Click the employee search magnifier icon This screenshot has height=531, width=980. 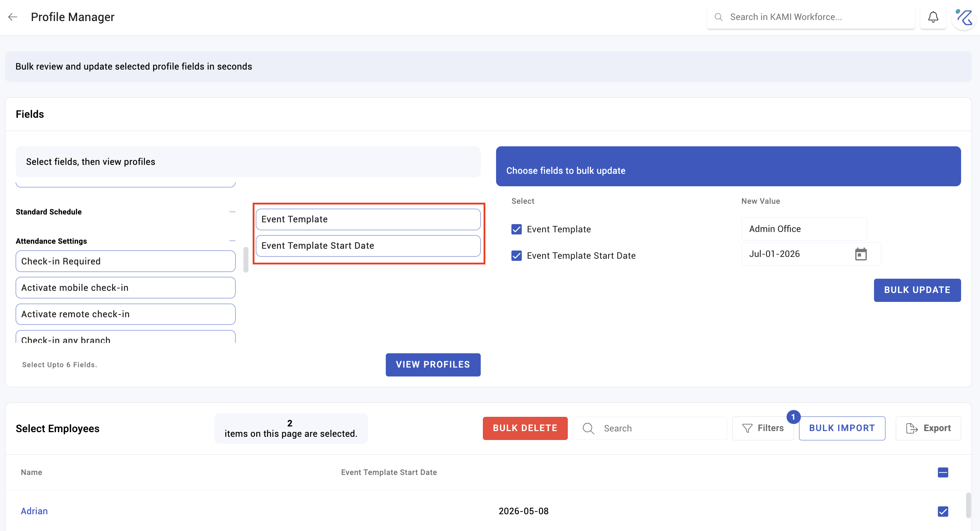588,428
